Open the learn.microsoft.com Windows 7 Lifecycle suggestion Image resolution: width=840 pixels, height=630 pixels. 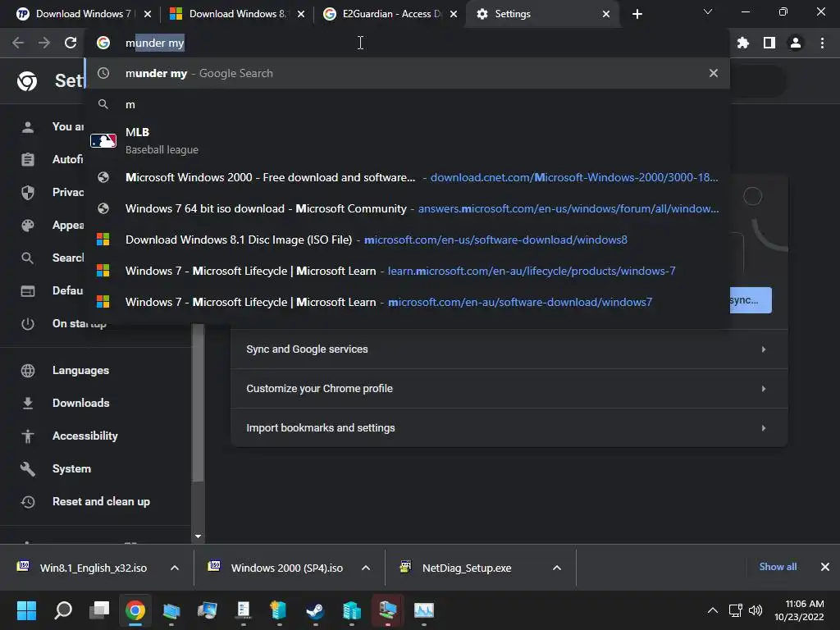[x=407, y=271]
